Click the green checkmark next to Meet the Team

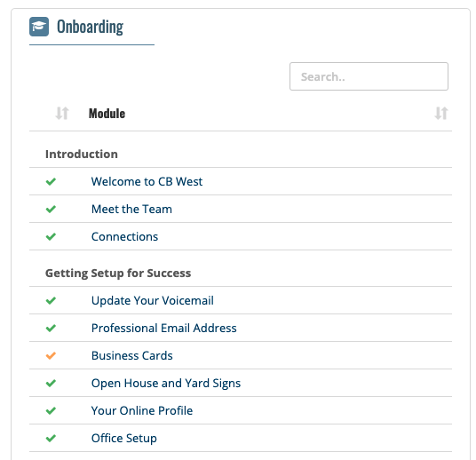(x=51, y=210)
